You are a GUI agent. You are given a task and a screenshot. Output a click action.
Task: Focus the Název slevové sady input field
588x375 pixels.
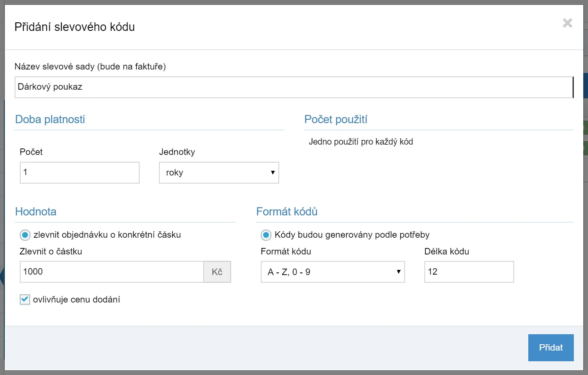(x=294, y=87)
